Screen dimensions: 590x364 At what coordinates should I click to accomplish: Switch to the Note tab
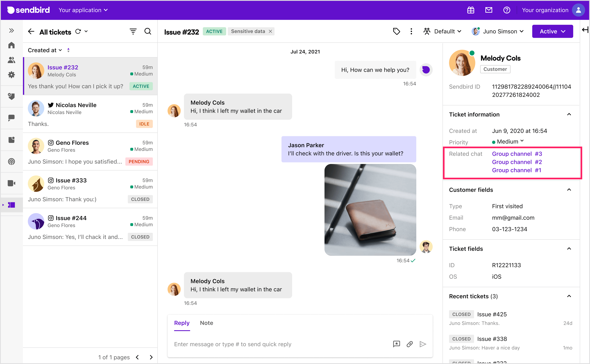point(206,323)
